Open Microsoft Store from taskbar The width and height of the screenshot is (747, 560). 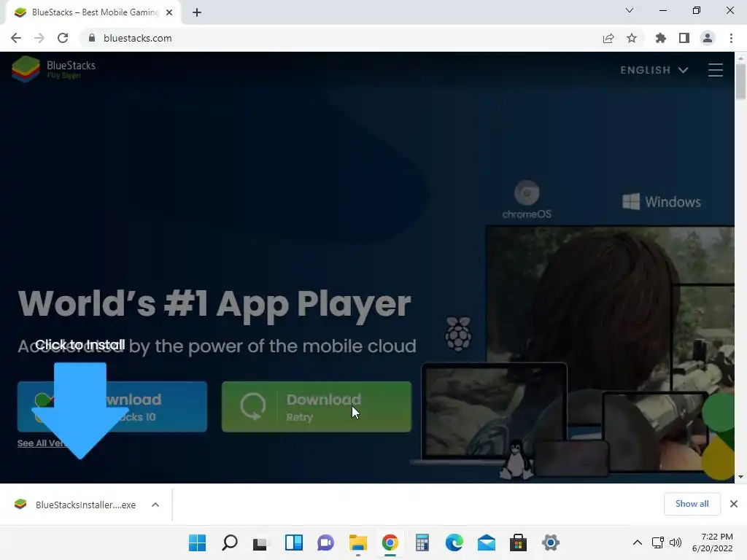coord(519,542)
